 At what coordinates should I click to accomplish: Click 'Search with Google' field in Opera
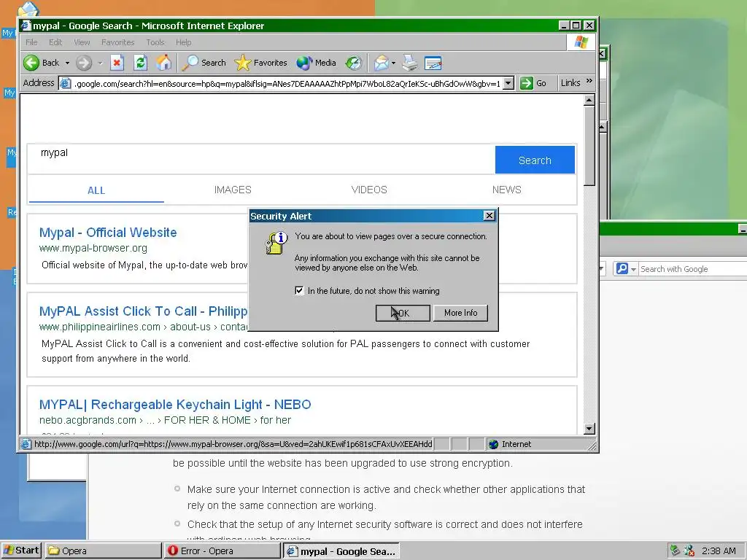tap(693, 269)
